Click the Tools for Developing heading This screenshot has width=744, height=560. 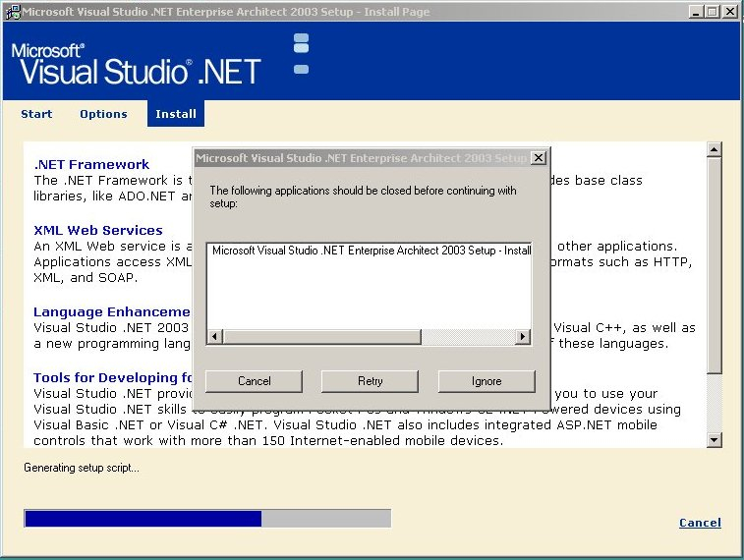tap(113, 377)
